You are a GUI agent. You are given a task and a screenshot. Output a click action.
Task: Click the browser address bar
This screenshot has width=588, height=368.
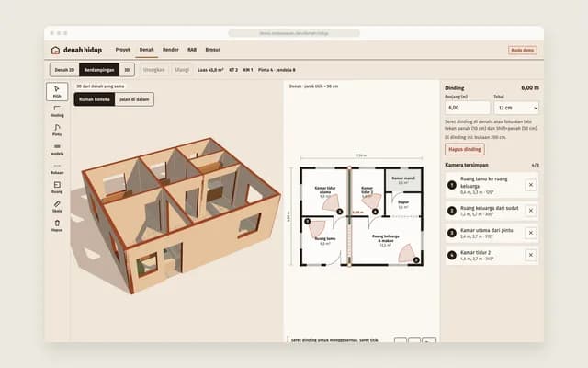[294, 33]
